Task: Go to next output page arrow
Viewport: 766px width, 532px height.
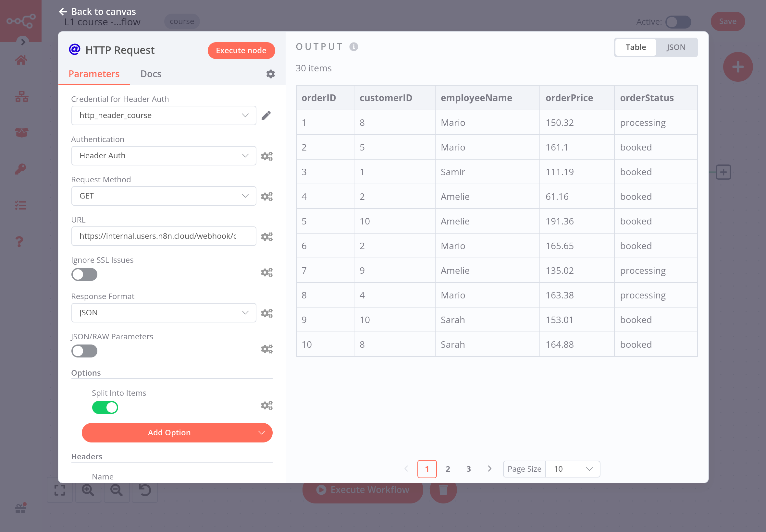Action: 489,469
